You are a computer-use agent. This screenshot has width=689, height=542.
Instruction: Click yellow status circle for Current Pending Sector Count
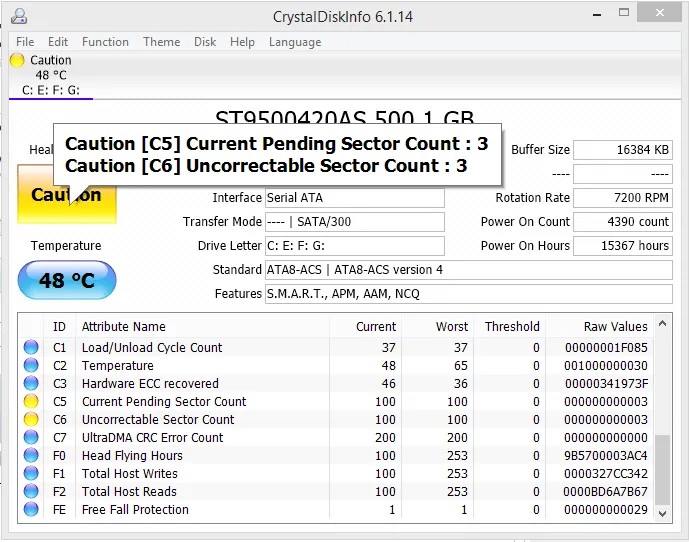[31, 401]
